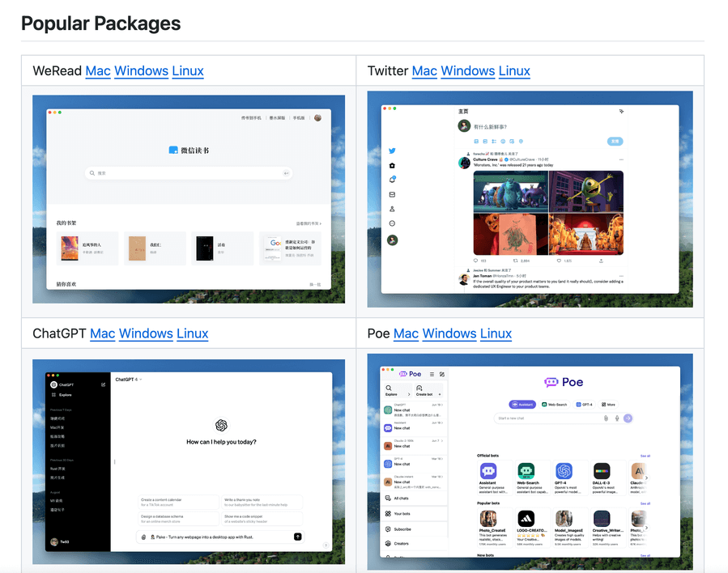Viewport: 728px width, 573px height.
Task: Click 'Create a content calendar' suggestion card
Action: (x=178, y=502)
